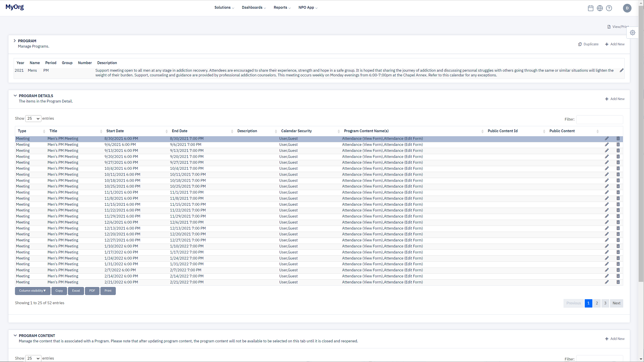644x362 pixels.
Task: Click Add New in Program Content
Action: (x=614, y=339)
